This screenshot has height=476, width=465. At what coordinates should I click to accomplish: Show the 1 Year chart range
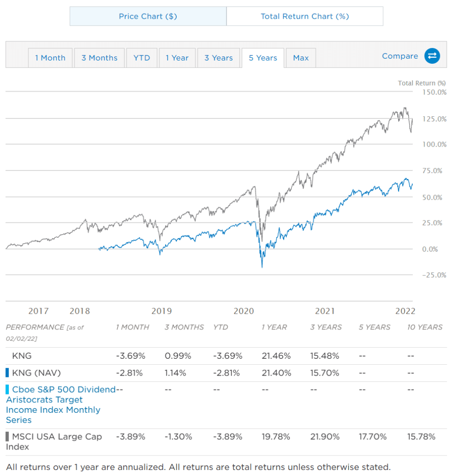click(177, 58)
